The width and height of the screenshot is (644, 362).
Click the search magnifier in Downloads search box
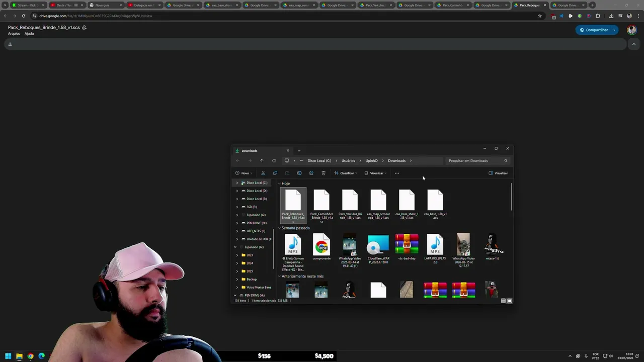point(506,160)
